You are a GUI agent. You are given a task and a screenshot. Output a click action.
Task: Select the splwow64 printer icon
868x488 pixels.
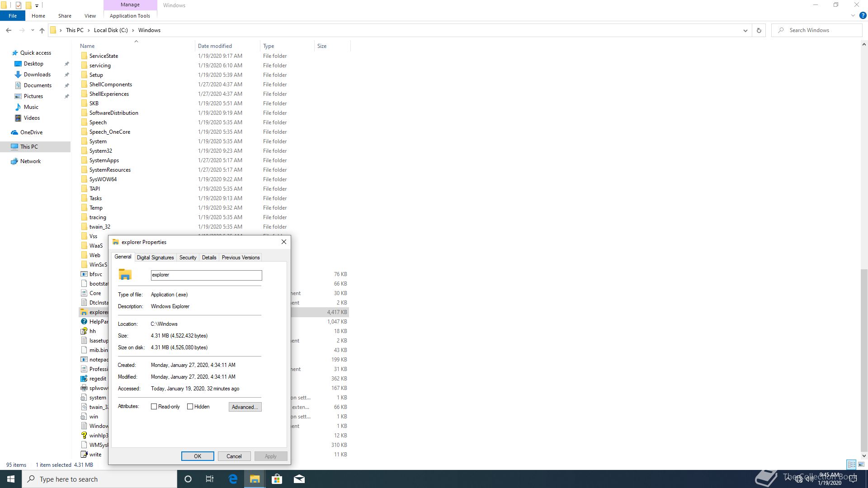(x=84, y=388)
